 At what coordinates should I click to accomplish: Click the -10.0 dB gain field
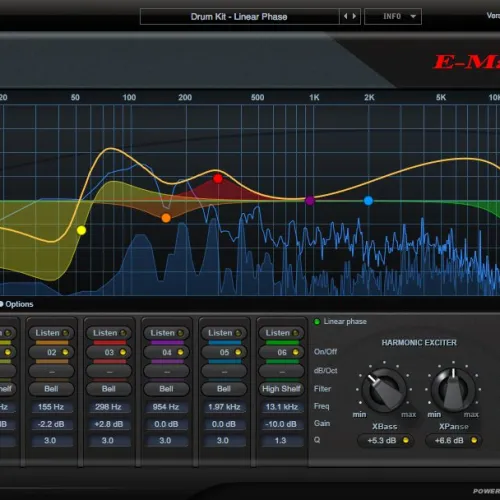(281, 424)
